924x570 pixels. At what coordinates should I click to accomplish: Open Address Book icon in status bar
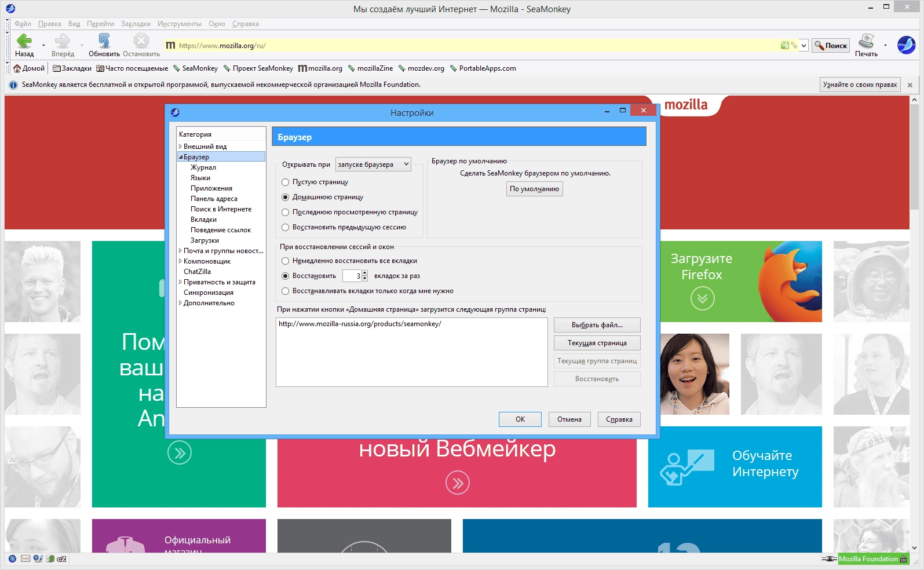[50, 559]
